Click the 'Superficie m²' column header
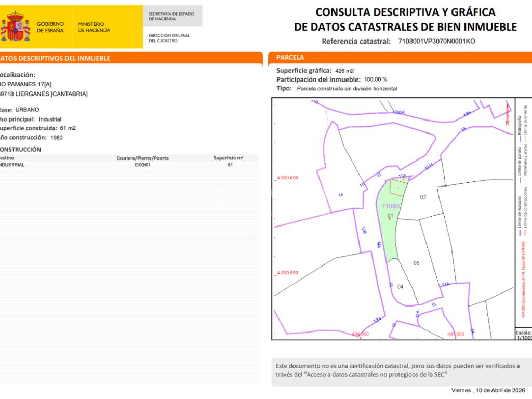The image size is (532, 399). (x=228, y=158)
